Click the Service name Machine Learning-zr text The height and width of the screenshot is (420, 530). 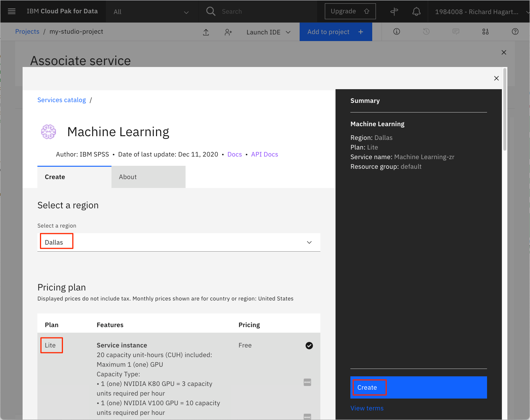(402, 157)
